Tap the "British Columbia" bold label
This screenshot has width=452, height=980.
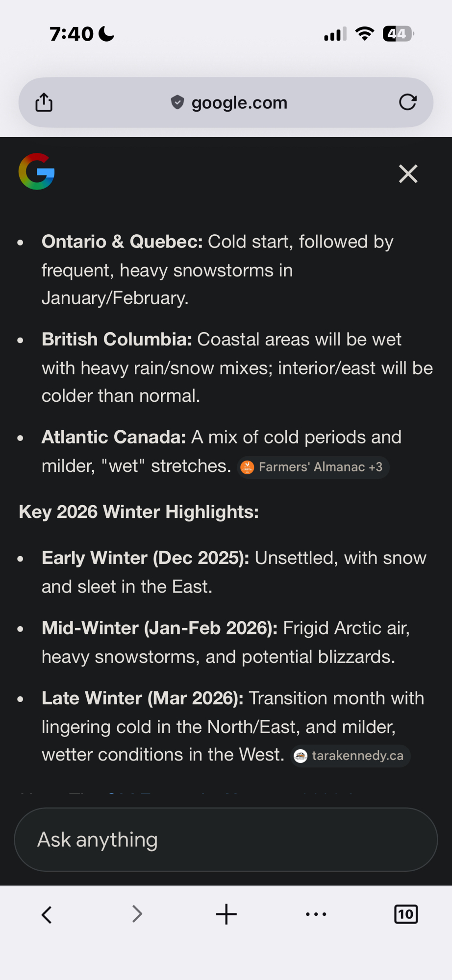pyautogui.click(x=117, y=340)
